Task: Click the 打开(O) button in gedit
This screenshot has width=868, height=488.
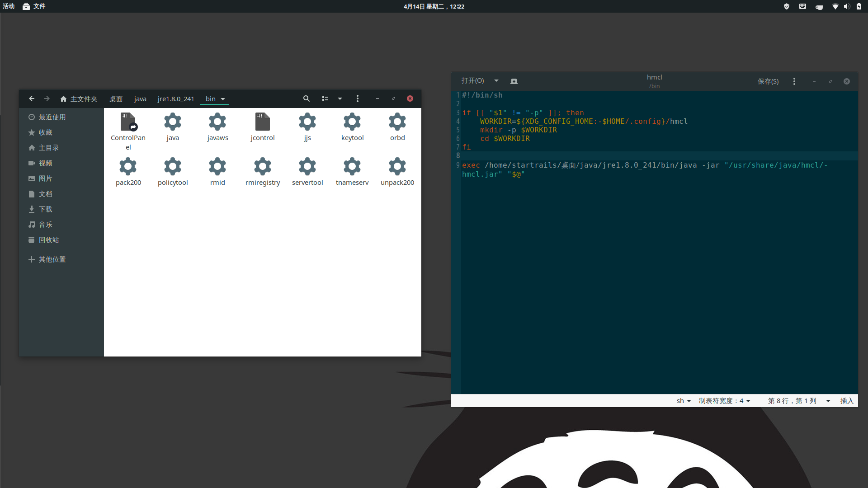Action: pyautogui.click(x=472, y=81)
